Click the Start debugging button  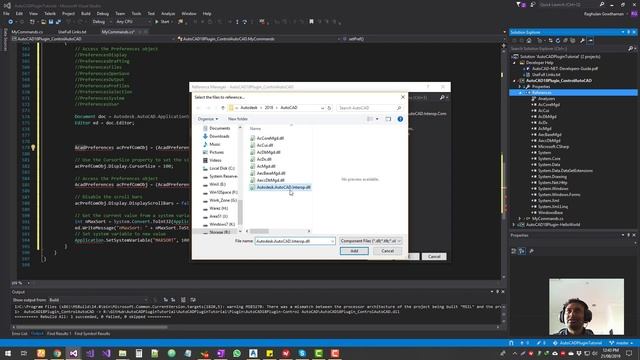(x=162, y=22)
